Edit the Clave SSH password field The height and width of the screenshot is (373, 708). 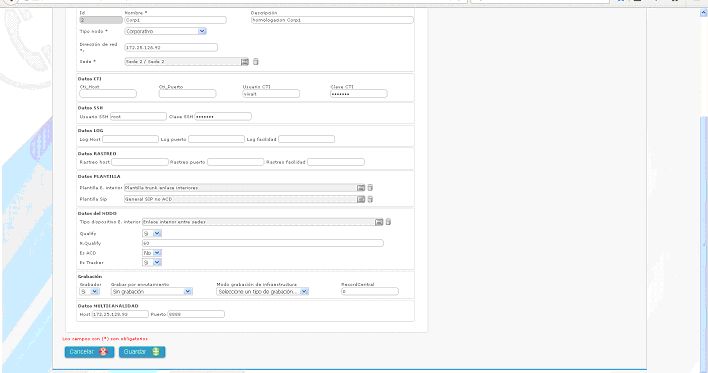pyautogui.click(x=223, y=117)
